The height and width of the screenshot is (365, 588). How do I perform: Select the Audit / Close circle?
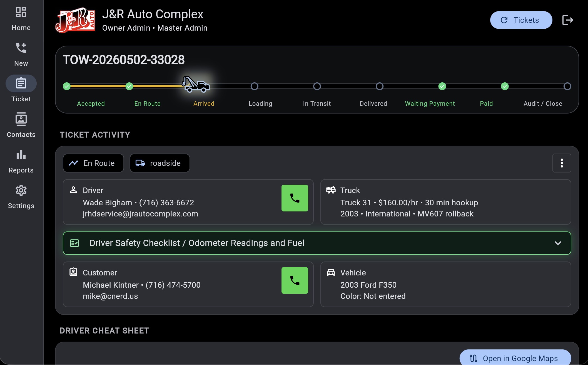click(567, 86)
